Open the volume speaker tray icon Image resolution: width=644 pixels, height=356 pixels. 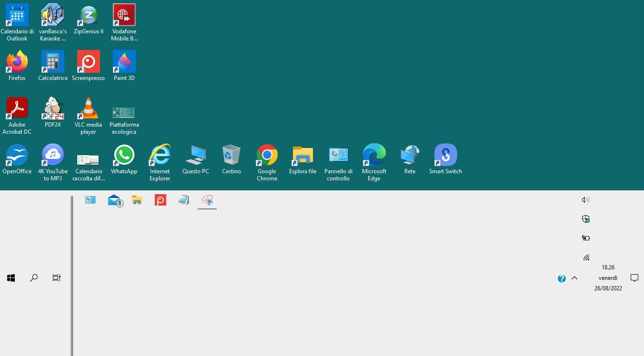coord(586,200)
